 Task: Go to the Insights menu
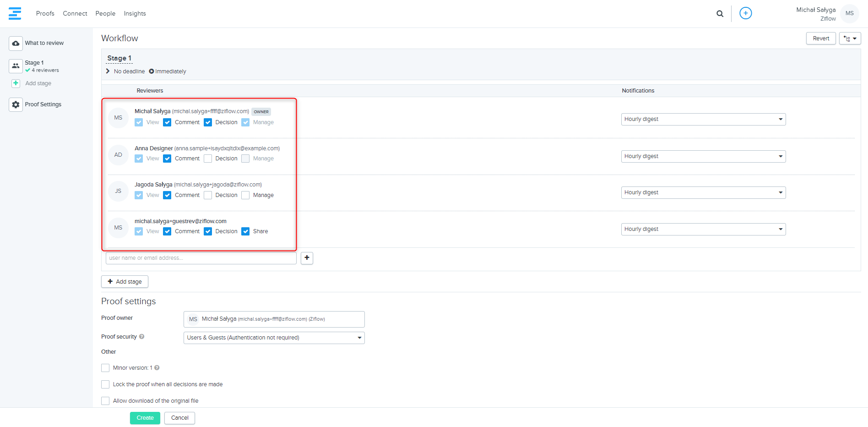pyautogui.click(x=135, y=14)
